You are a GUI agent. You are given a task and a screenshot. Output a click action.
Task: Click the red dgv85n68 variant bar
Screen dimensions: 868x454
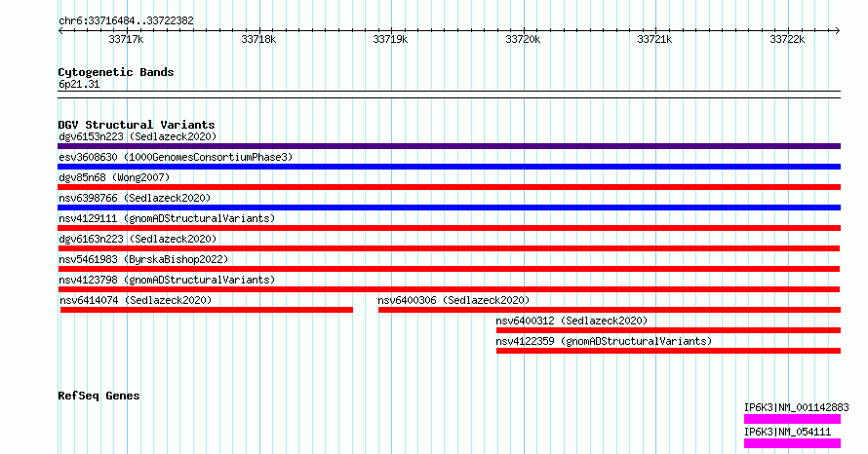point(449,187)
